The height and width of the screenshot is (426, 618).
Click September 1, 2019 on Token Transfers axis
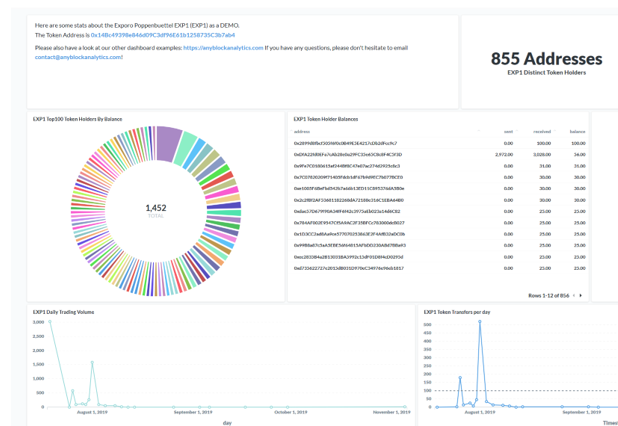582,412
